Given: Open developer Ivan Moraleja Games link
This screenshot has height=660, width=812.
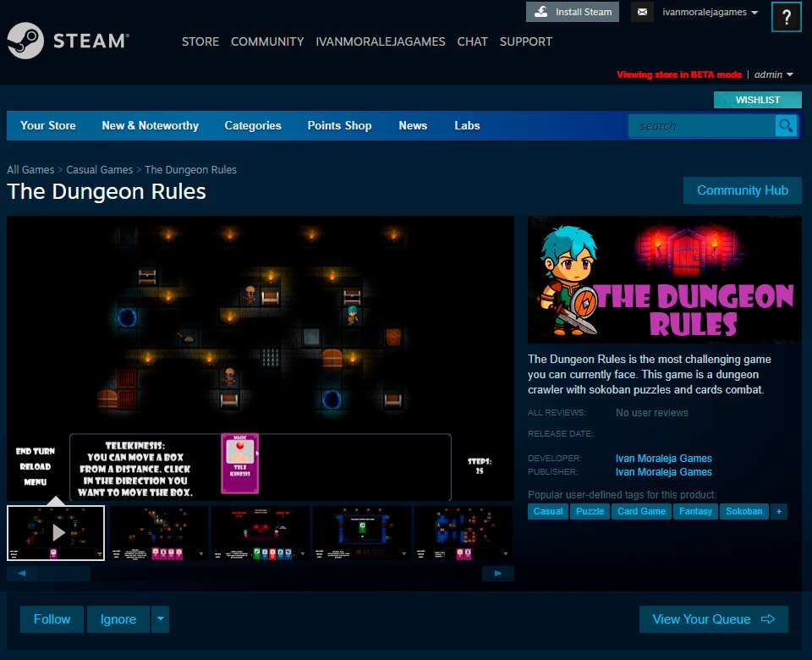Looking at the screenshot, I should click(x=663, y=458).
